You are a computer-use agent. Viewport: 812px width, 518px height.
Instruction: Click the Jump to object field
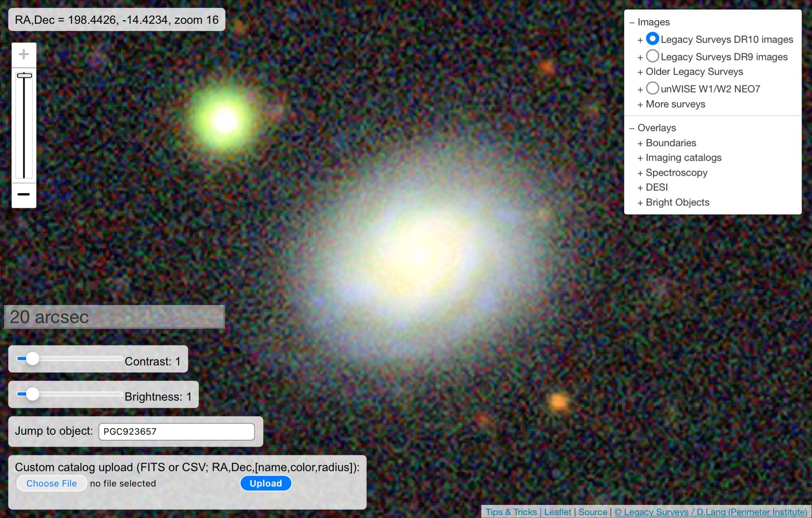(x=176, y=432)
